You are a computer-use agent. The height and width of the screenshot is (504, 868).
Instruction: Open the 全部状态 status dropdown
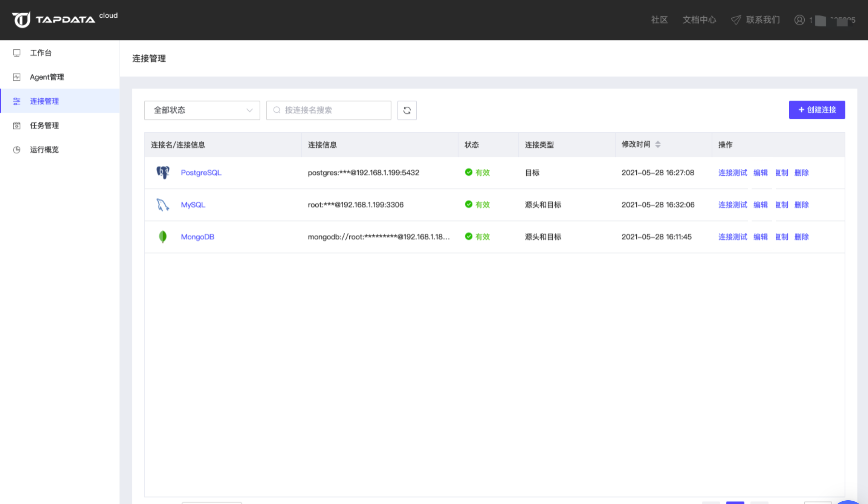click(202, 110)
